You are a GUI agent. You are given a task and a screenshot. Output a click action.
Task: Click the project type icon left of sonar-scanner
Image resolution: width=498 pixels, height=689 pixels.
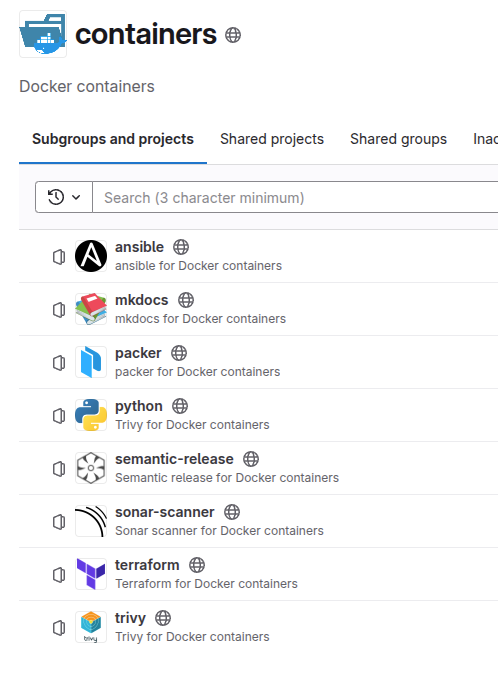coord(59,522)
